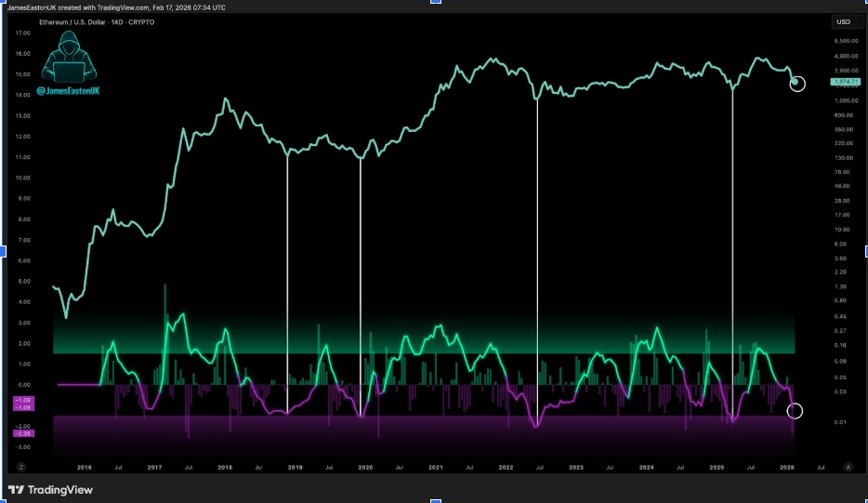Click the 8,500.00 price scale label

(x=846, y=41)
